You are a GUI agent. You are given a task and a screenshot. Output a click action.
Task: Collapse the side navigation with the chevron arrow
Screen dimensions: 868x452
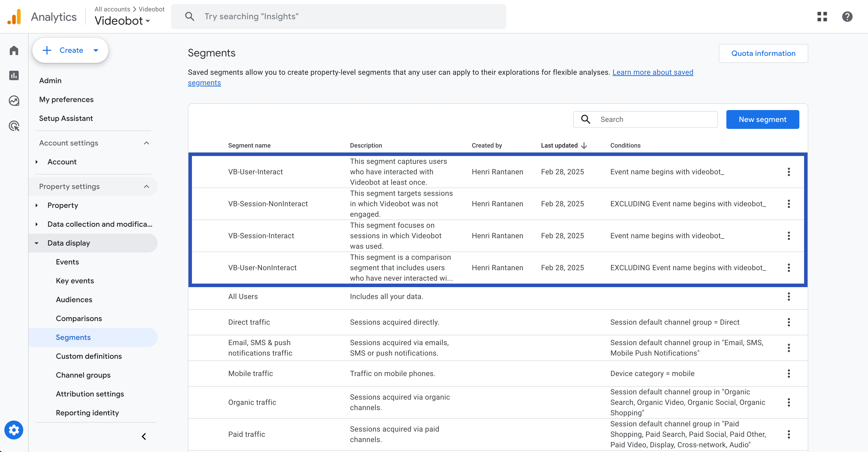(144, 436)
